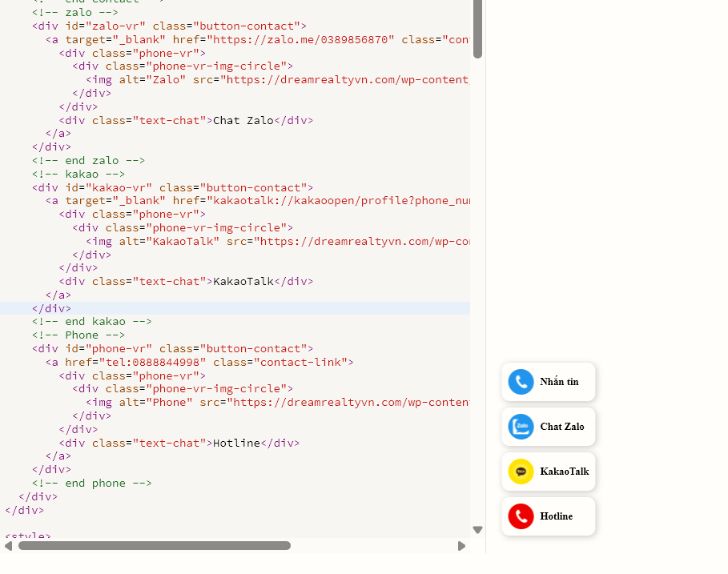Click the Chat Zalo button

tap(548, 427)
